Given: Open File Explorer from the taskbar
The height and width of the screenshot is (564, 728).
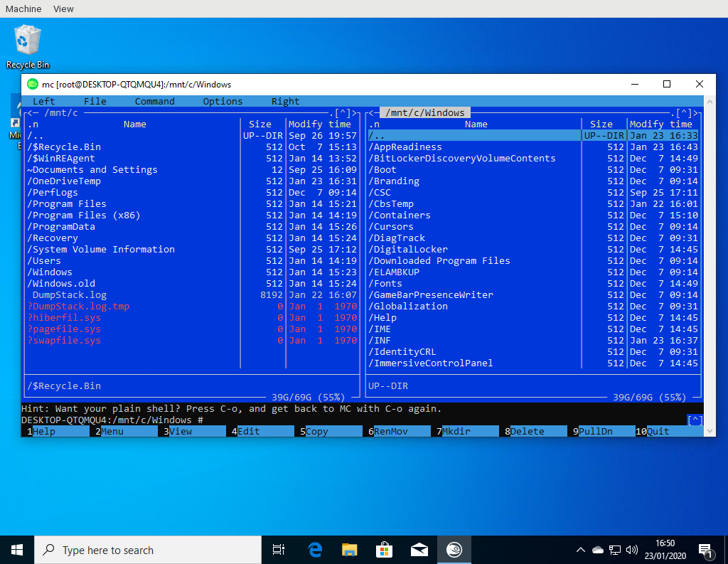Looking at the screenshot, I should 349,549.
